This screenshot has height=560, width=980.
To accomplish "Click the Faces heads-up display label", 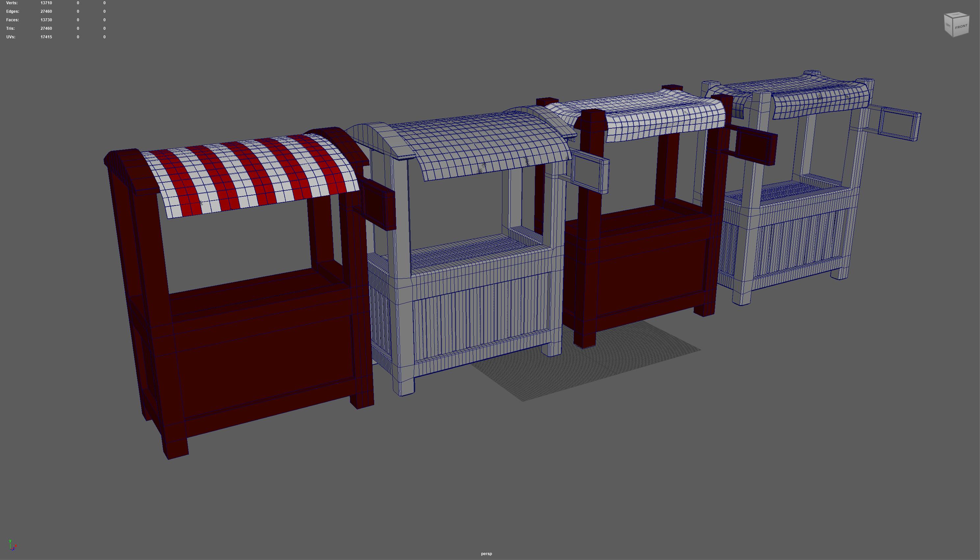I will pyautogui.click(x=12, y=20).
